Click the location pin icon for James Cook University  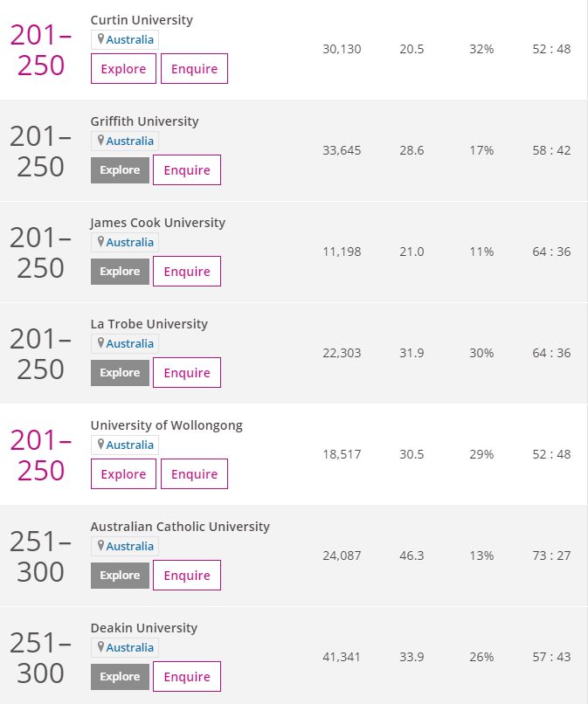pyautogui.click(x=100, y=242)
